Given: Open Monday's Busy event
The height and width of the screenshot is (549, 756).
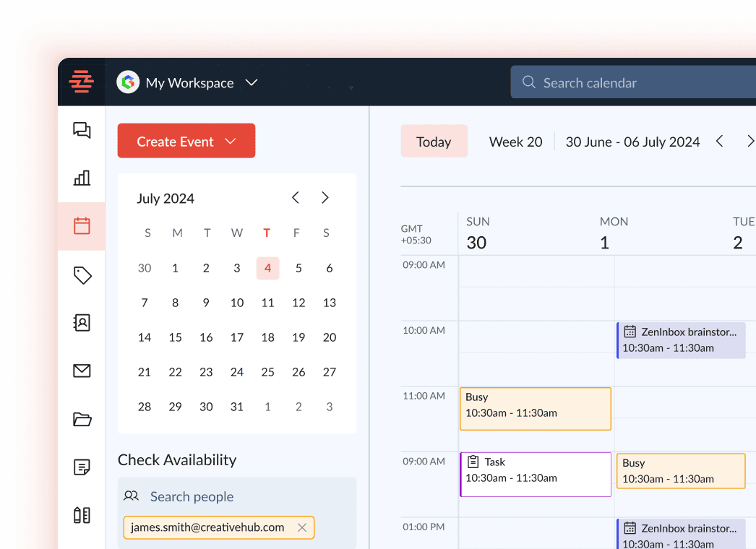Looking at the screenshot, I should (682, 471).
